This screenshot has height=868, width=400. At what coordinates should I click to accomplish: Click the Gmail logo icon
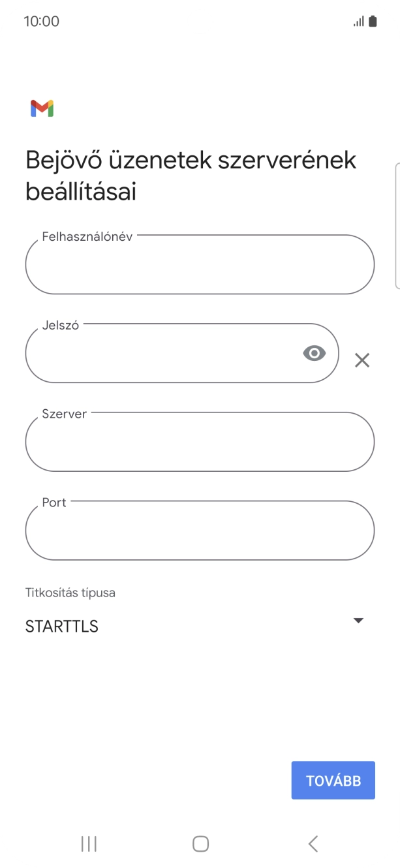tap(41, 108)
